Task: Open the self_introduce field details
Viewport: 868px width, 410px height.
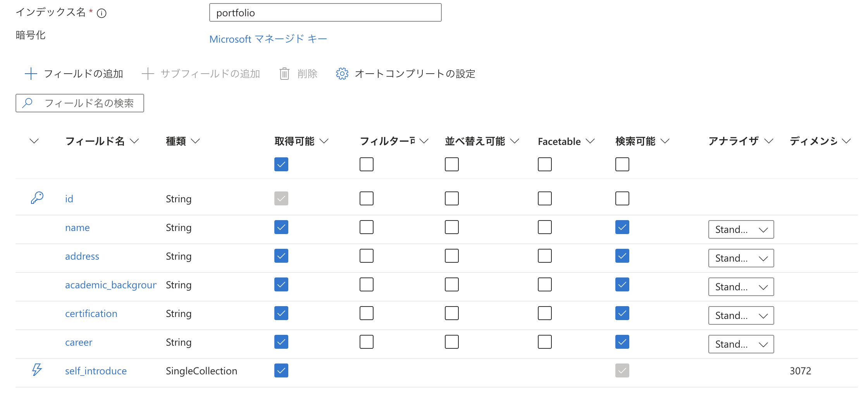Action: 96,370
